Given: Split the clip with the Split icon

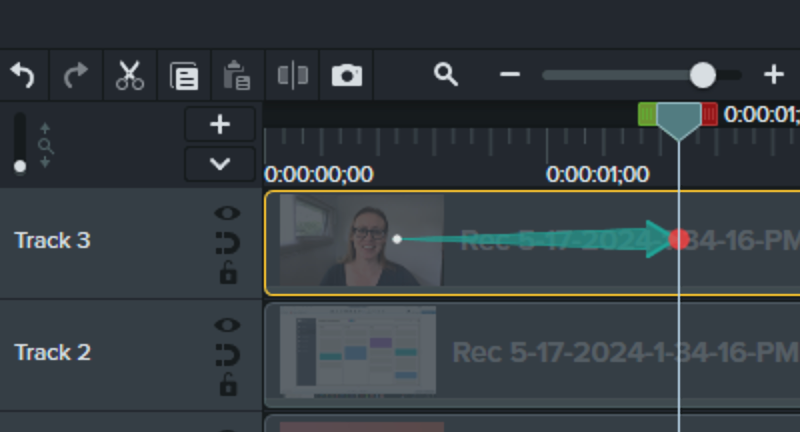Looking at the screenshot, I should [292, 75].
